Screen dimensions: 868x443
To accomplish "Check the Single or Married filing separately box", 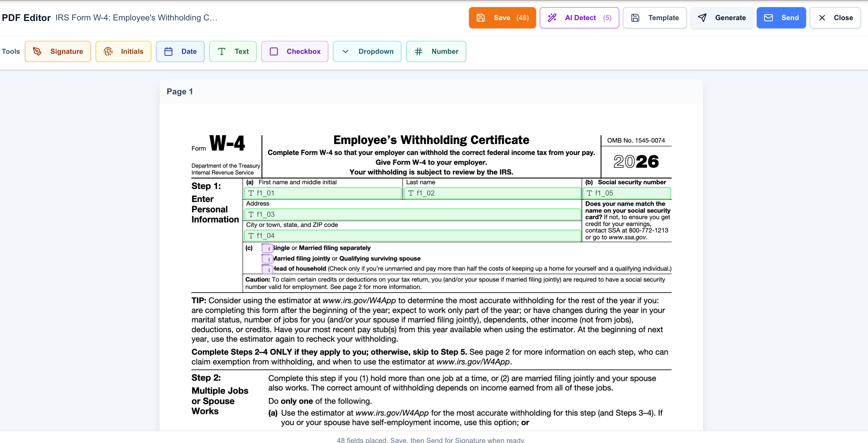I will point(267,248).
